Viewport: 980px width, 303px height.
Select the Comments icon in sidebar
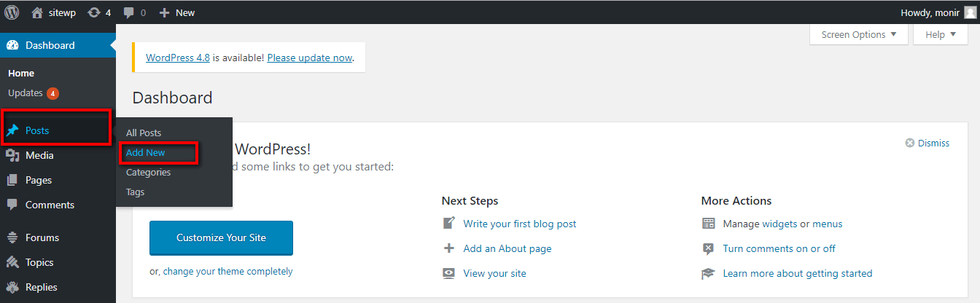click(x=12, y=205)
